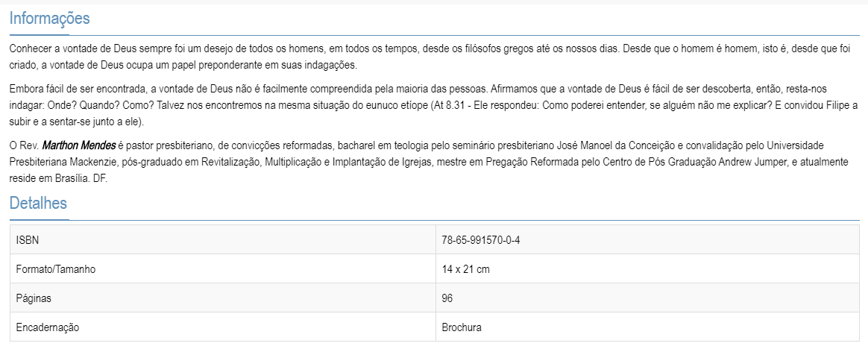Click the Detalhes section heading
868x352 pixels.
coord(38,203)
